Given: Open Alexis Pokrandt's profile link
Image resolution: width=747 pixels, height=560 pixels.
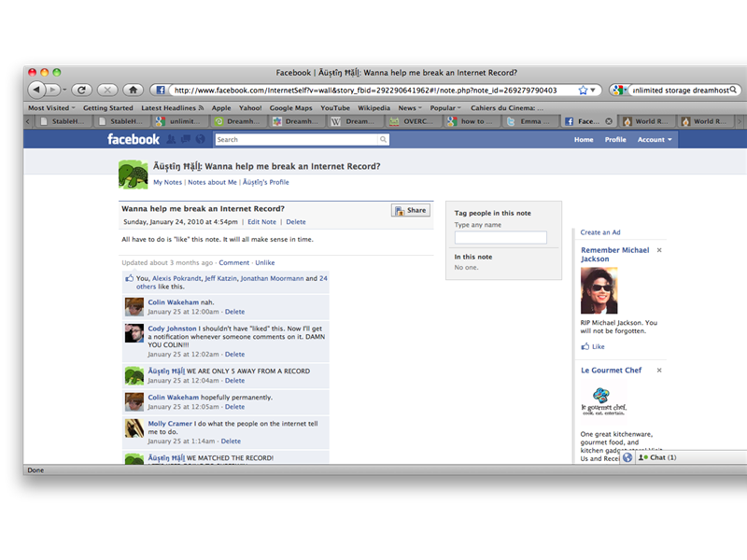Looking at the screenshot, I should (176, 278).
